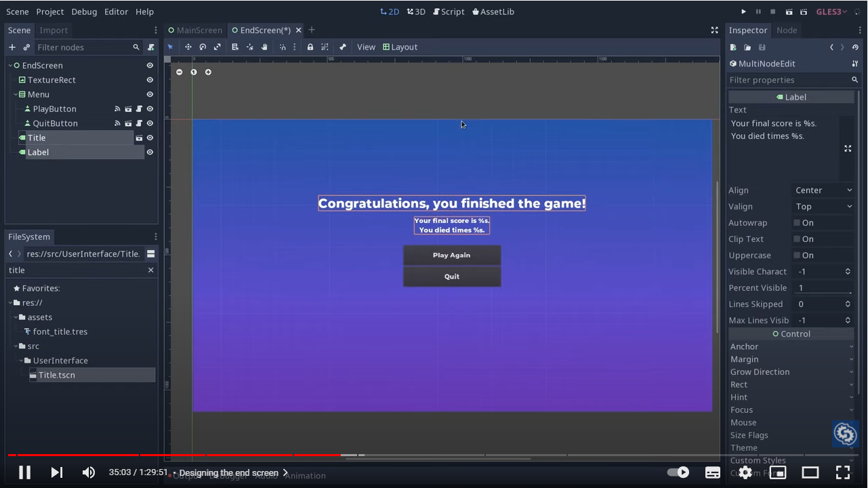The height and width of the screenshot is (488, 868).
Task: Toggle distraction-free mode expand icon
Action: coord(714,30)
